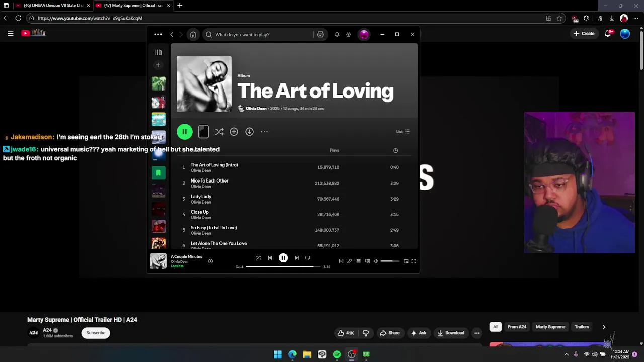Select Trailers filter chip
Image resolution: width=644 pixels, height=362 pixels.
pos(582,327)
